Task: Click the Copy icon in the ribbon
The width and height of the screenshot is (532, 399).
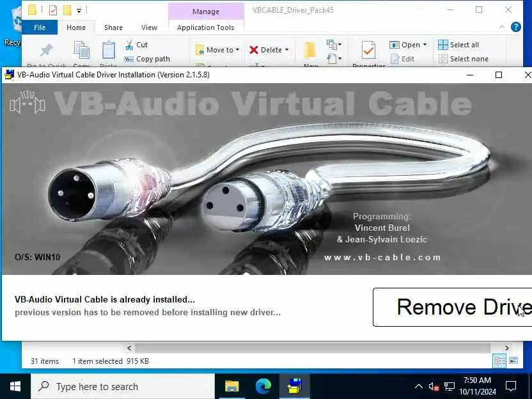Action: (82, 51)
